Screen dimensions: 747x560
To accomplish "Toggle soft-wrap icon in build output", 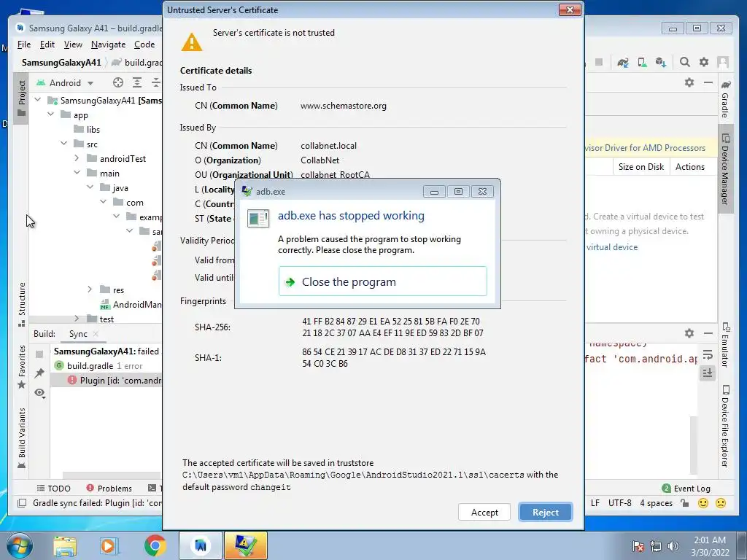I will [708, 355].
